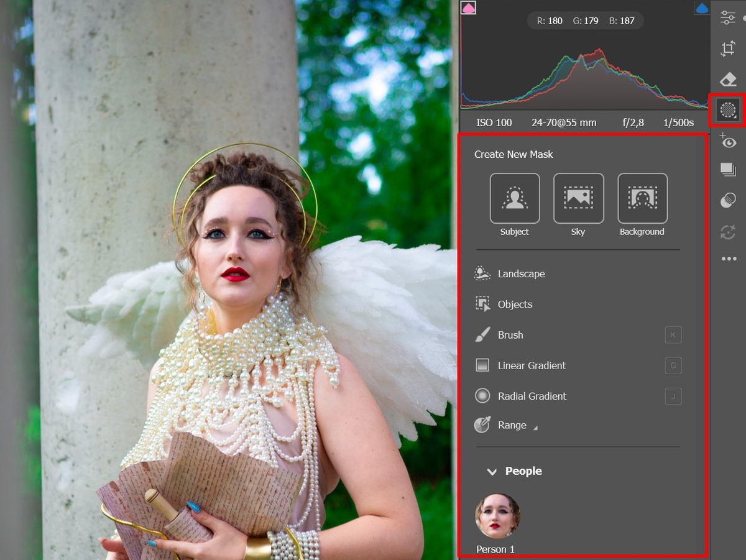Click the 'Person 1' label
The height and width of the screenshot is (560, 746).
(495, 549)
